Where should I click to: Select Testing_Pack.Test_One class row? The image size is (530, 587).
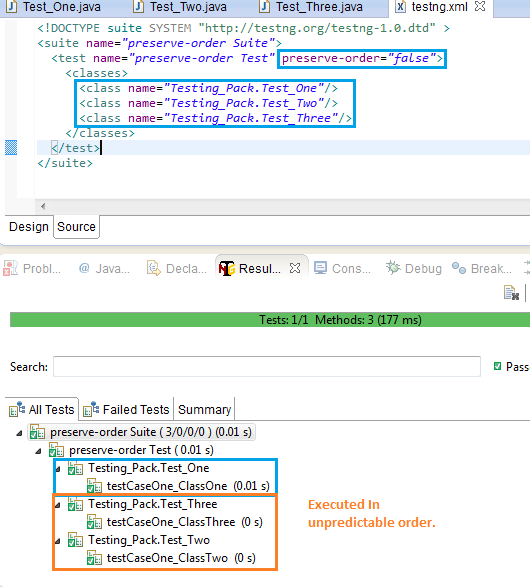tap(138, 468)
